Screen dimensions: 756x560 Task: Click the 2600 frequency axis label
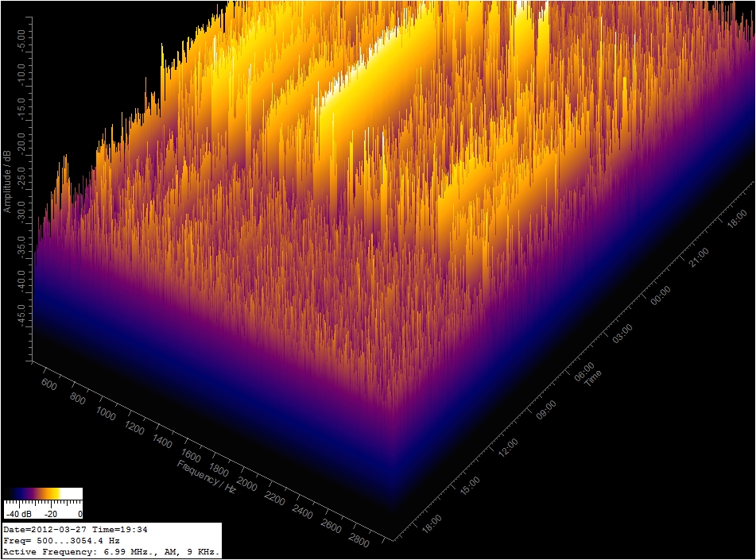pyautogui.click(x=331, y=526)
